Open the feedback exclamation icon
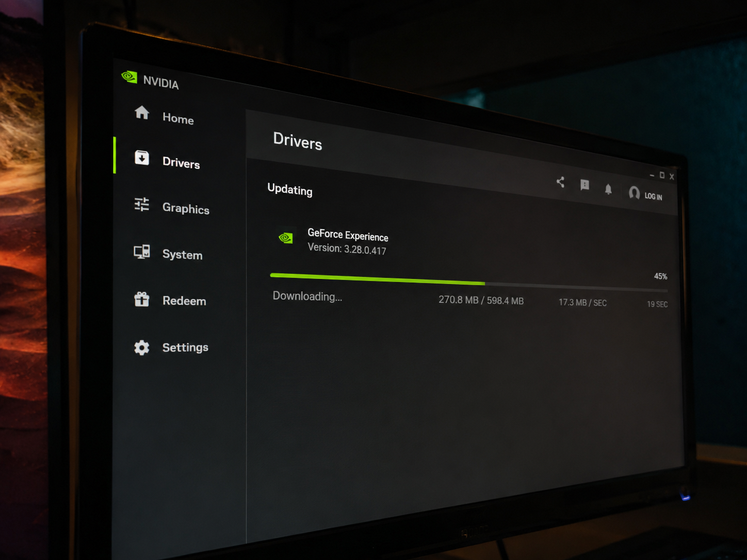 point(584,185)
